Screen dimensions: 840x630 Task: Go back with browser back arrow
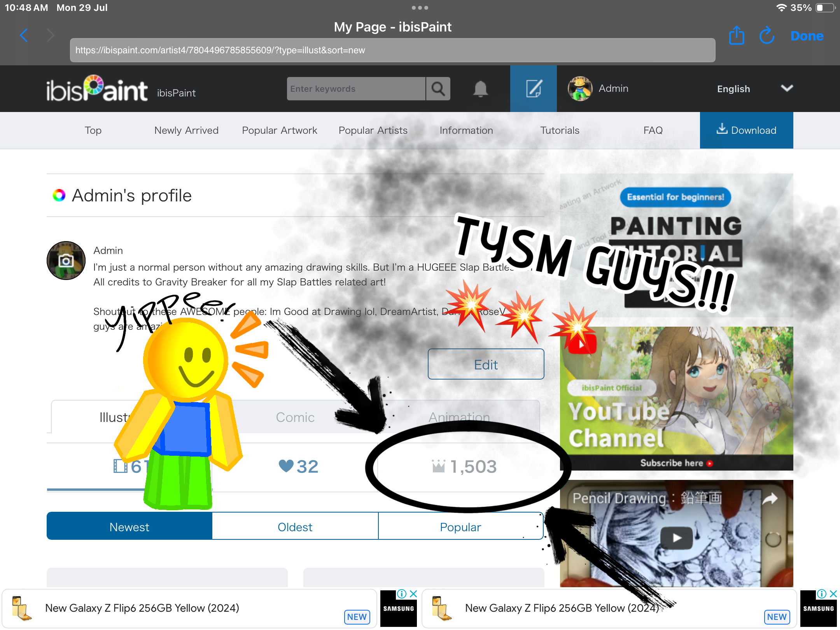pos(24,35)
